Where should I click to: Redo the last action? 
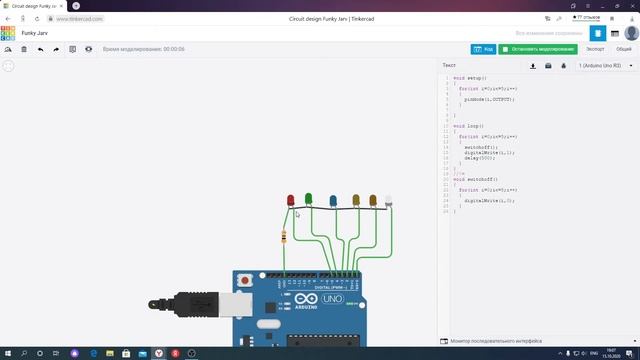pos(56,49)
